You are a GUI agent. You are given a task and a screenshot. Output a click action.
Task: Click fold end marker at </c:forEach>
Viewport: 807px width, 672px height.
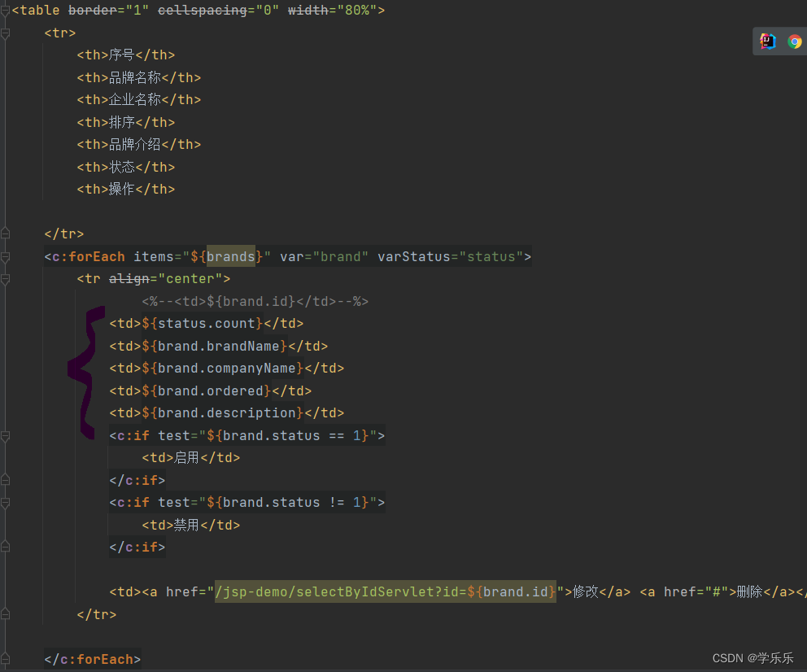(5, 659)
